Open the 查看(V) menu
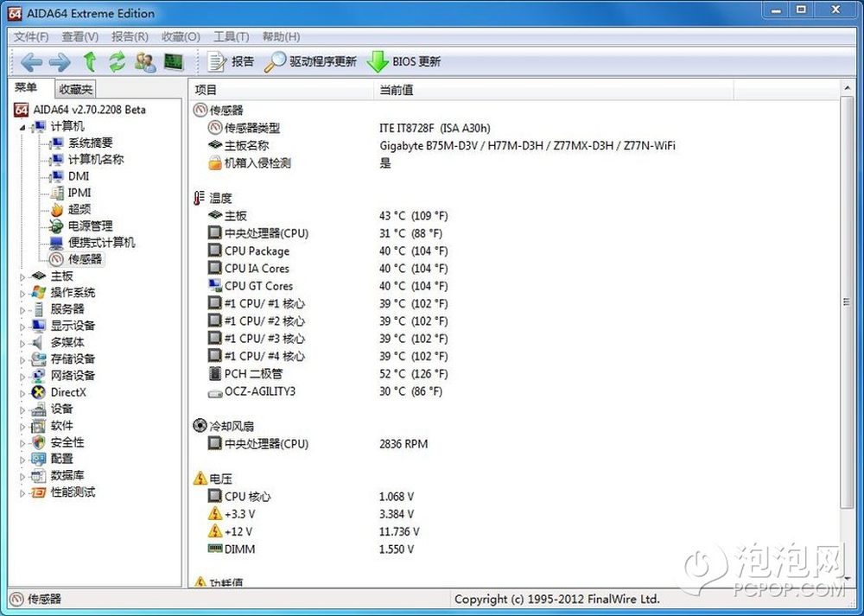 79,37
